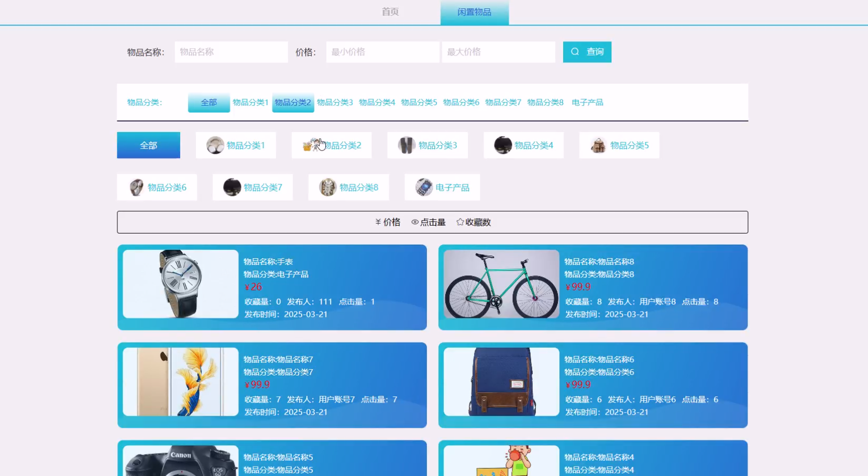This screenshot has height=476, width=868.
Task: Open the 闲置物品 tab
Action: 475,12
